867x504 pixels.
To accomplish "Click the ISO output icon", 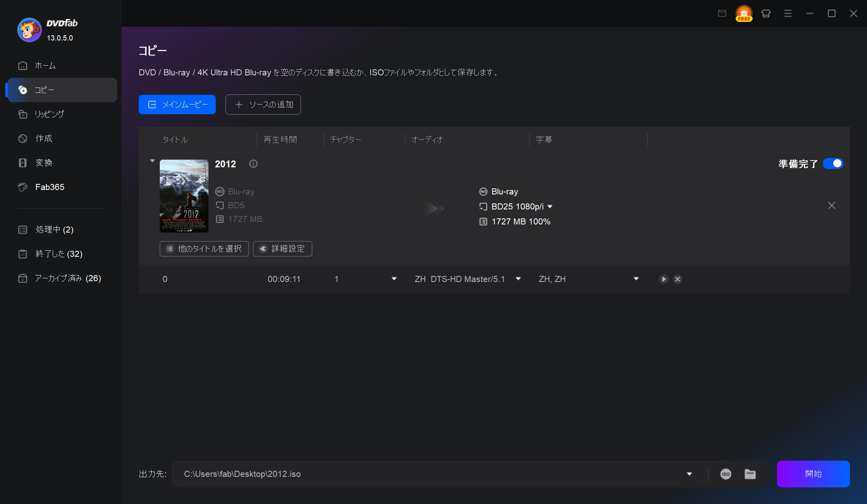I will 725,474.
